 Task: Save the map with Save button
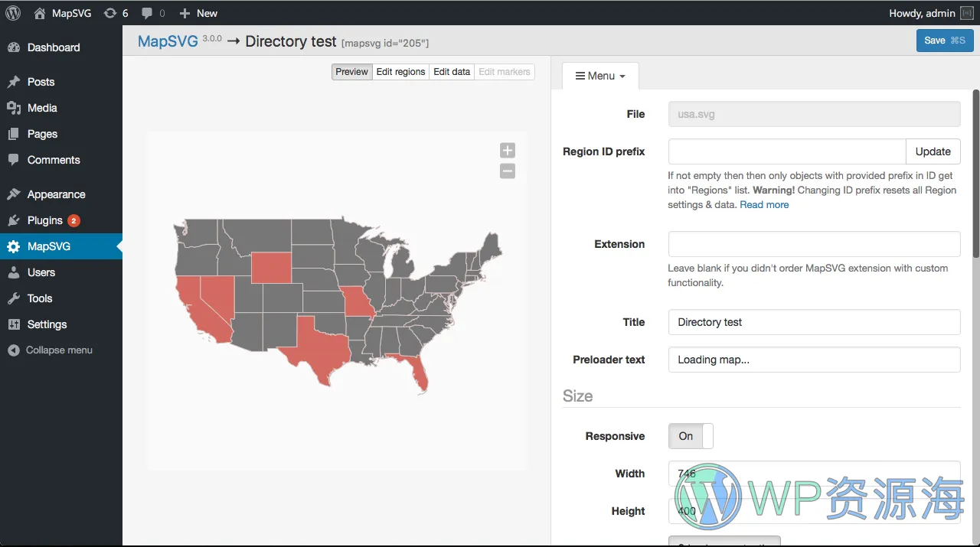[x=945, y=41]
